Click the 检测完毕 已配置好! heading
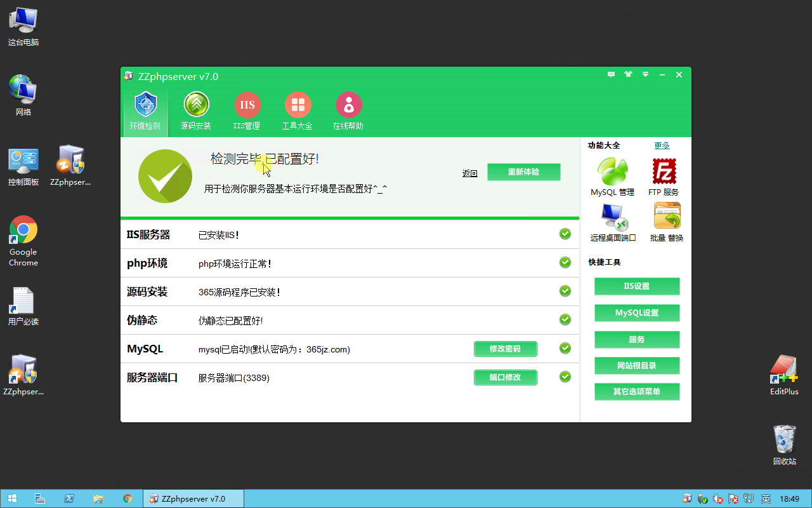This screenshot has height=508, width=812. 265,159
